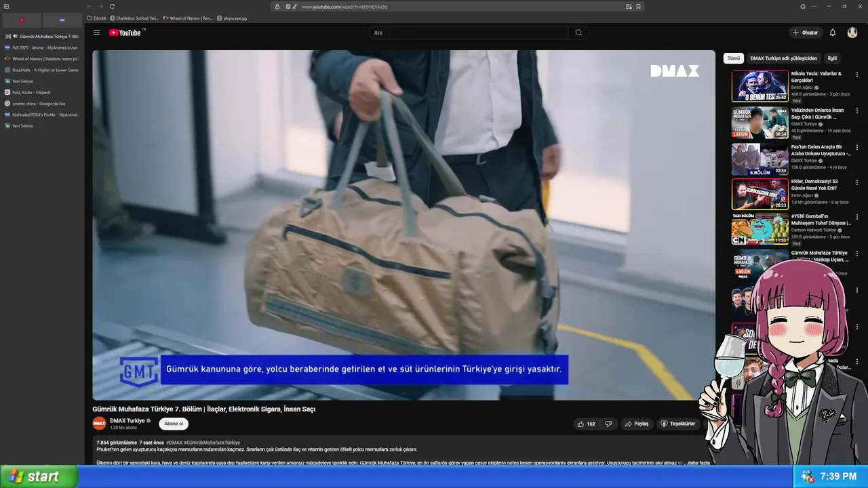Switch to the 'Futa, Kozlu - Vikipedi' tab
The image size is (868, 488).
[41, 92]
